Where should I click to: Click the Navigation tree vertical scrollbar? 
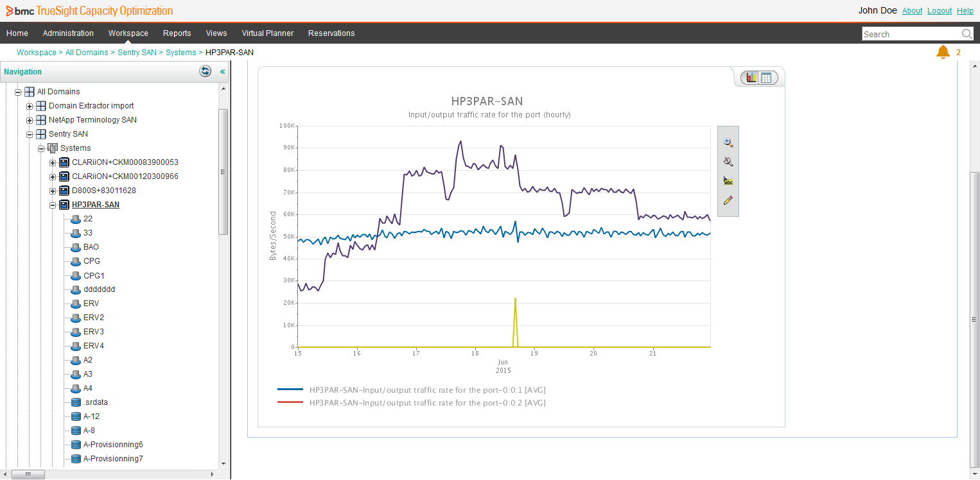click(223, 171)
